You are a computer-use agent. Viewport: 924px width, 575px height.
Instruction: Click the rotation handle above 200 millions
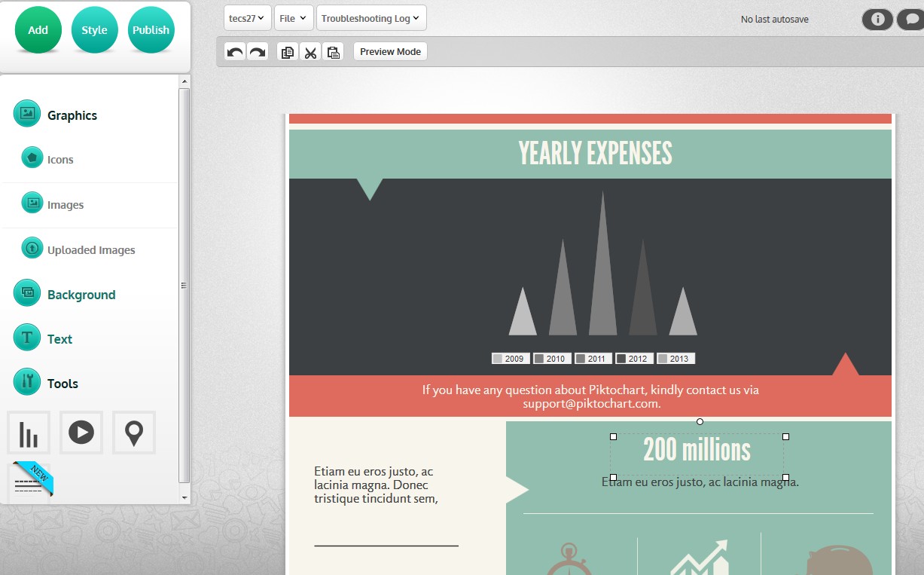pyautogui.click(x=700, y=421)
